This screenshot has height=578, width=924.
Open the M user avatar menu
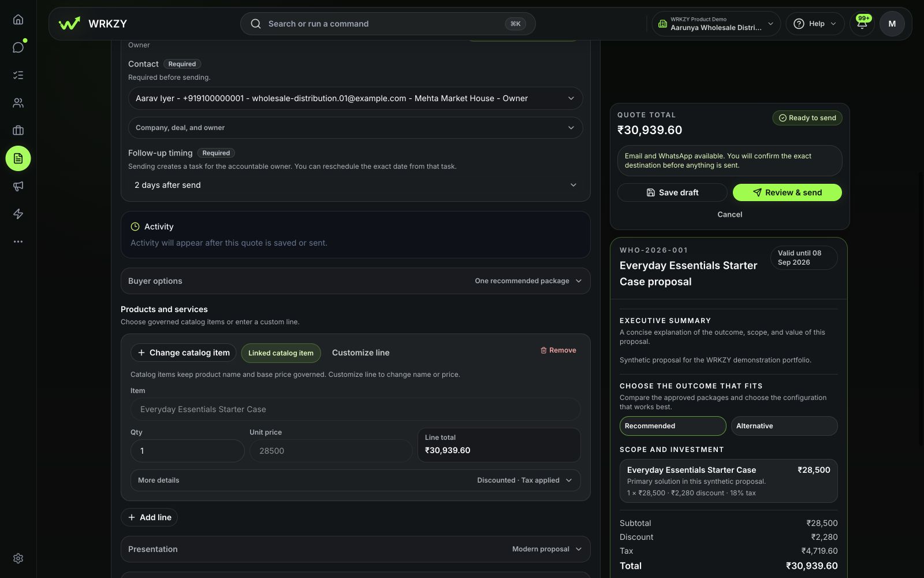[x=892, y=24]
